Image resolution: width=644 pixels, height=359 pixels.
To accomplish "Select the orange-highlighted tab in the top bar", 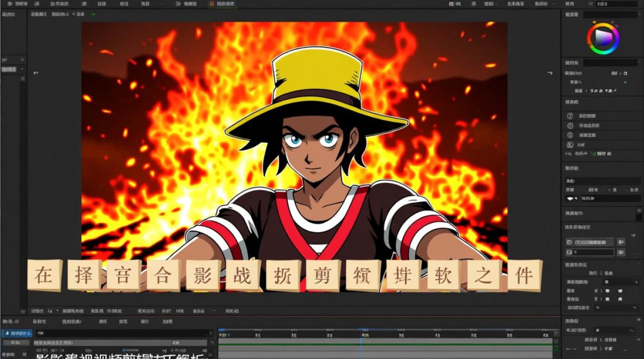I will (x=223, y=4).
